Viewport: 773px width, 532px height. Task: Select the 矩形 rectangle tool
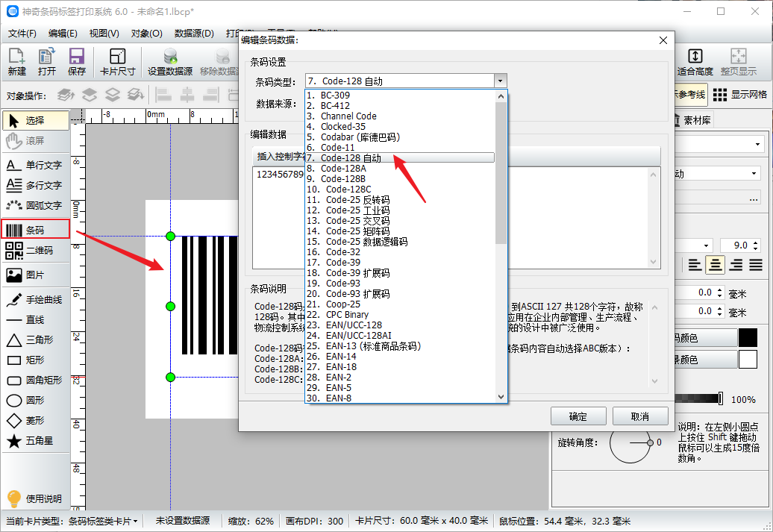tap(36, 360)
